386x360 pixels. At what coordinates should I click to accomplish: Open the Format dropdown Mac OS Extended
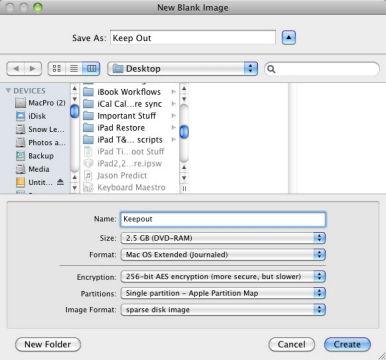[223, 255]
